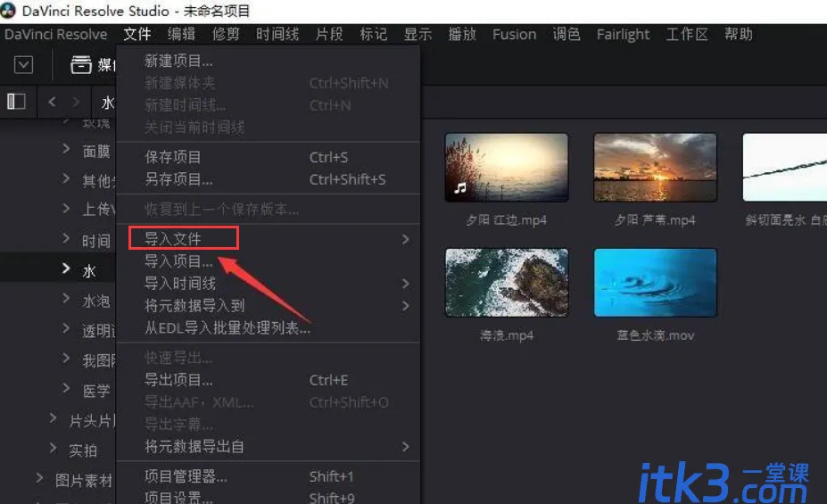Select the 蓝色水滴.mov clip thumbnail
The image size is (827, 504).
pyautogui.click(x=655, y=283)
